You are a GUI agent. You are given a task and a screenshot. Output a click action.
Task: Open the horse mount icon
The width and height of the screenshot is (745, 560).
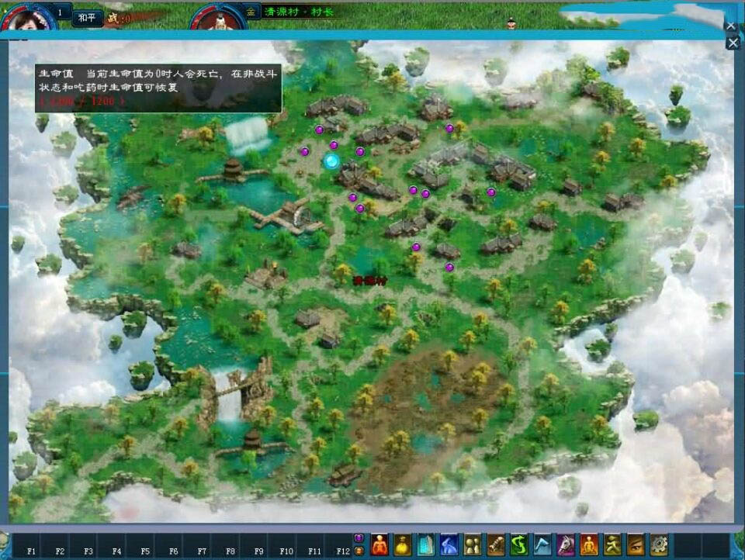click(x=566, y=544)
